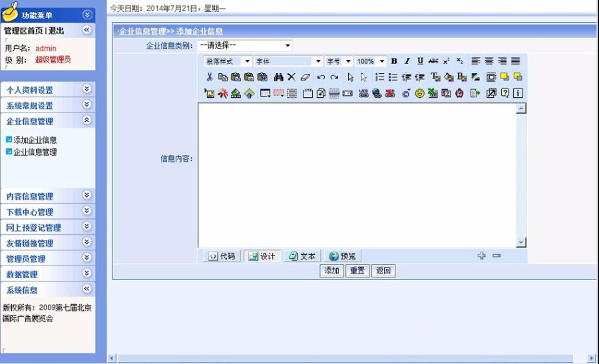
Task: Apply superscript formatting
Action: (446, 61)
